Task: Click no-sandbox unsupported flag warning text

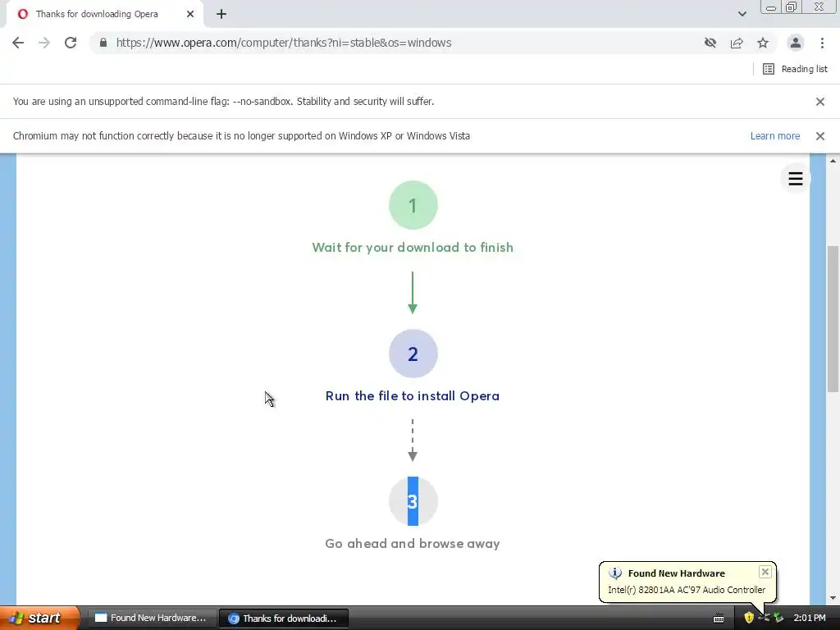Action: 223,102
